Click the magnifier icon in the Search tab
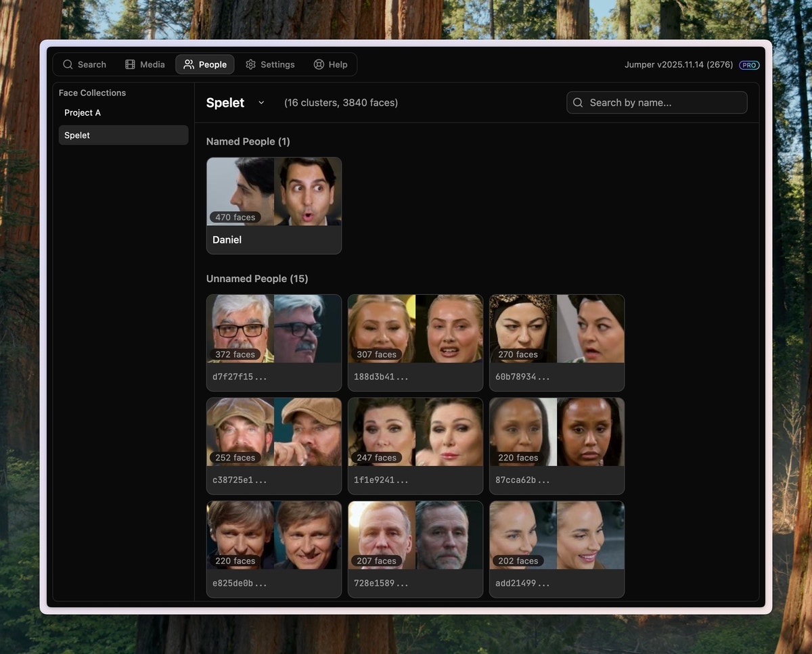 click(x=68, y=64)
